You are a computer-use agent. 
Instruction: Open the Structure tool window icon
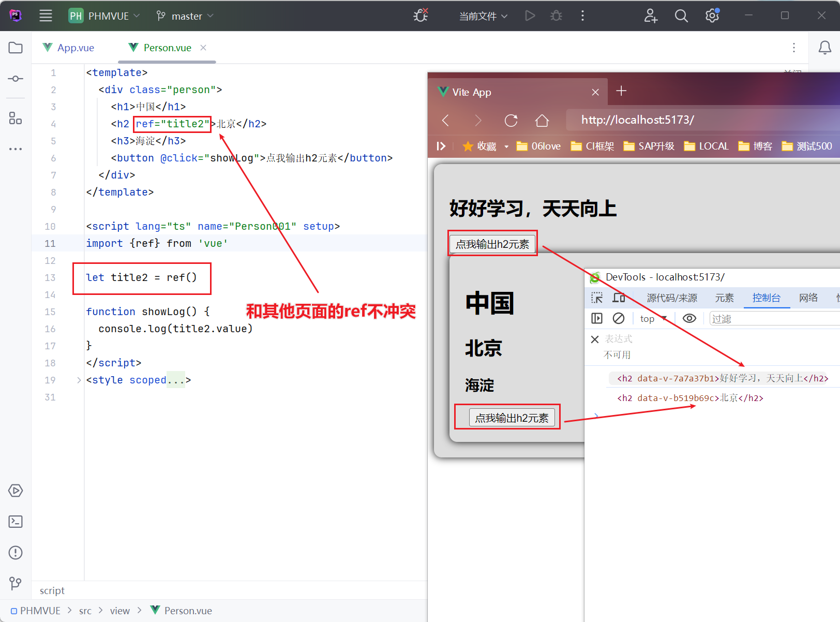16,118
